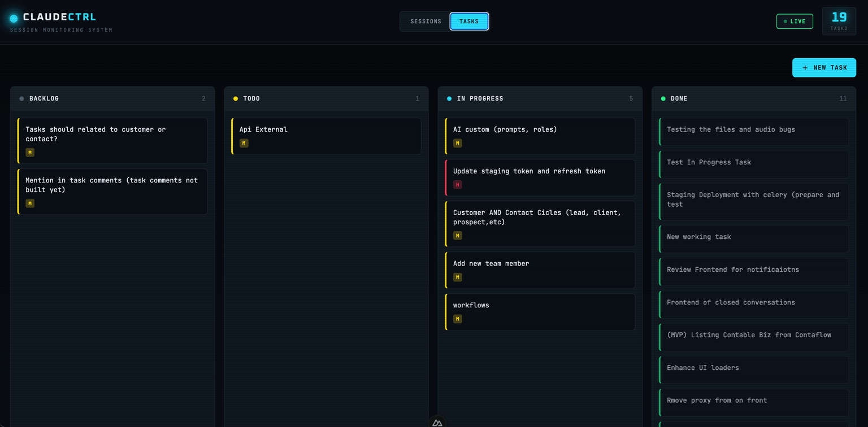Switch to the SESSIONS tab
Image resolution: width=868 pixels, height=427 pixels.
425,21
